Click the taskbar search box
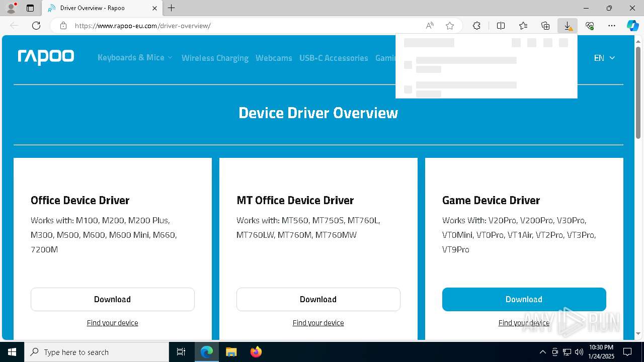 click(x=97, y=352)
